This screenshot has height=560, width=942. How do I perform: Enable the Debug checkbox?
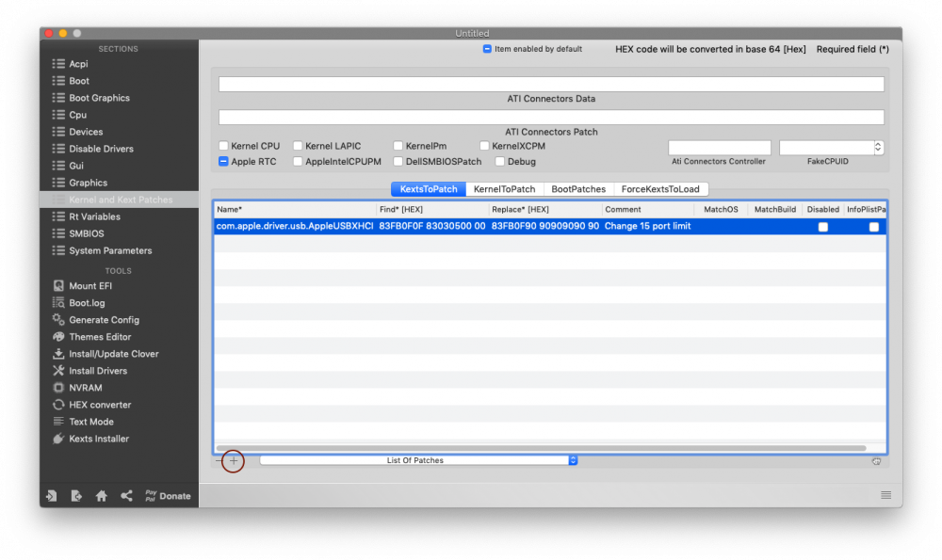click(x=500, y=162)
